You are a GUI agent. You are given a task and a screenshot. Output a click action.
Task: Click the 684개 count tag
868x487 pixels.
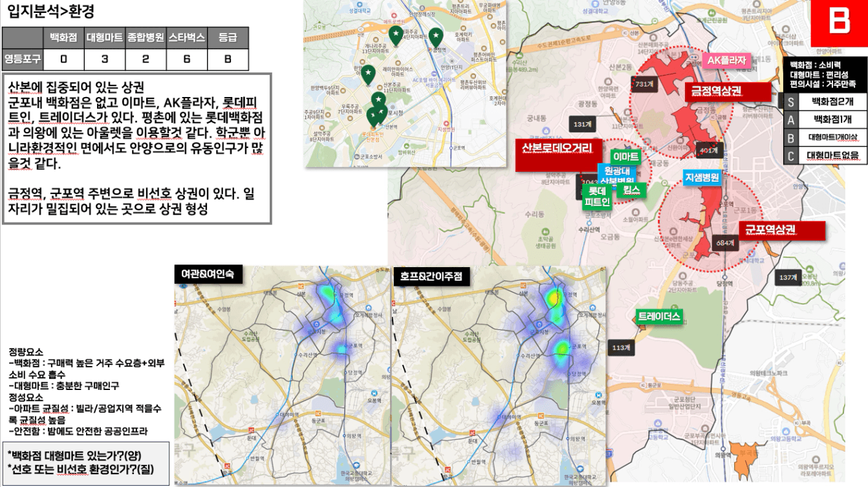[x=725, y=244]
